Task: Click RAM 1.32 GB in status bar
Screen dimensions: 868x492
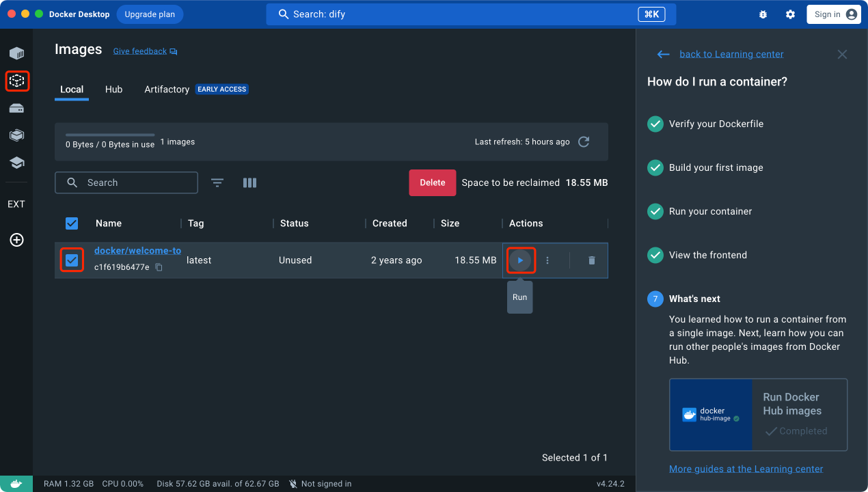Action: [x=68, y=484]
